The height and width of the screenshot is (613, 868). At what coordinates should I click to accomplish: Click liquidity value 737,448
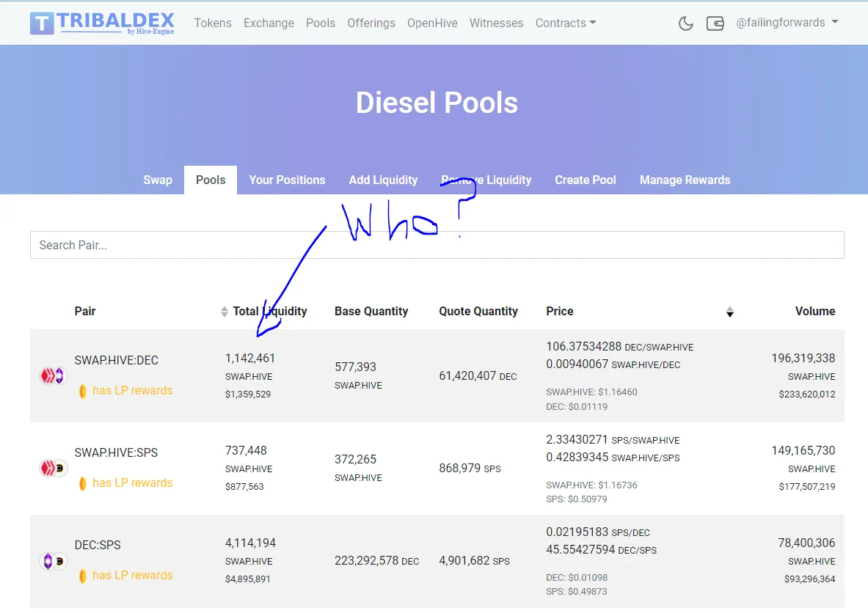click(x=246, y=450)
